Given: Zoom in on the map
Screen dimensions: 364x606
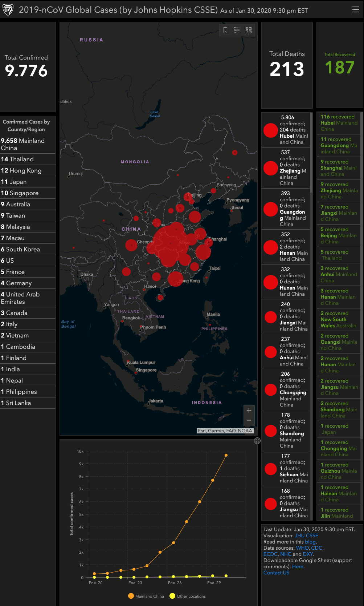Looking at the screenshot, I should click(249, 411).
